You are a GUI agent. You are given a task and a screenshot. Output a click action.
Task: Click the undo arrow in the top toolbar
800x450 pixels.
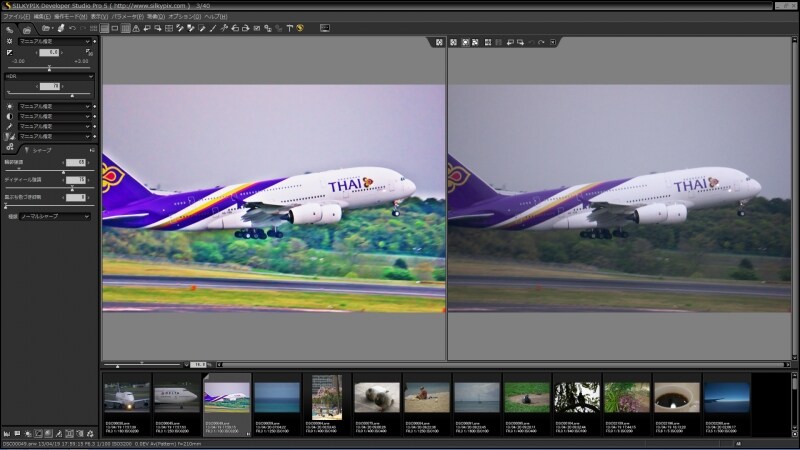tap(72, 28)
